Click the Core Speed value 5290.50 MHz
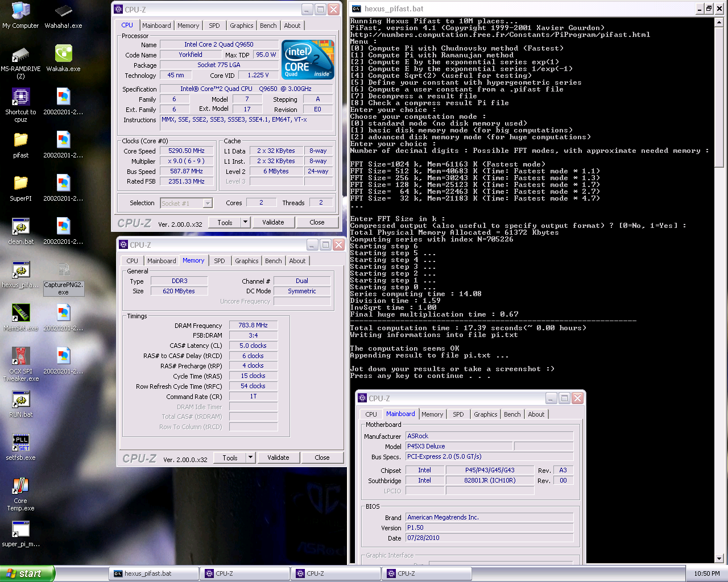 tap(187, 151)
